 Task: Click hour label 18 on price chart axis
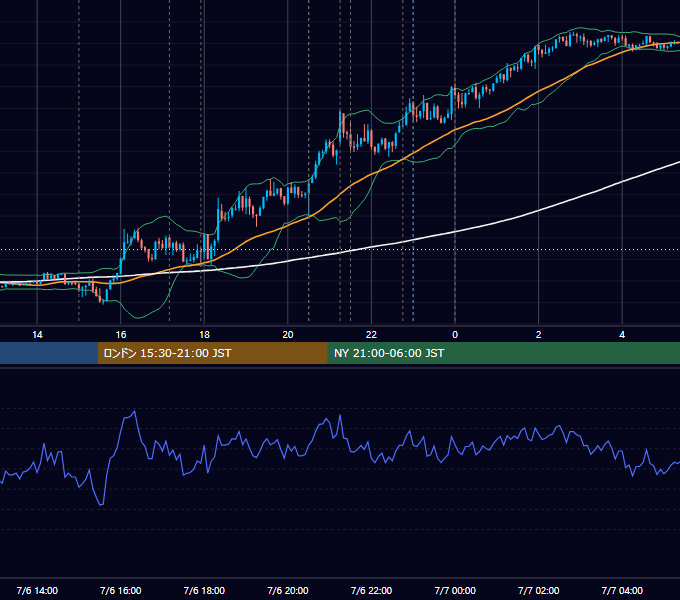[x=204, y=335]
